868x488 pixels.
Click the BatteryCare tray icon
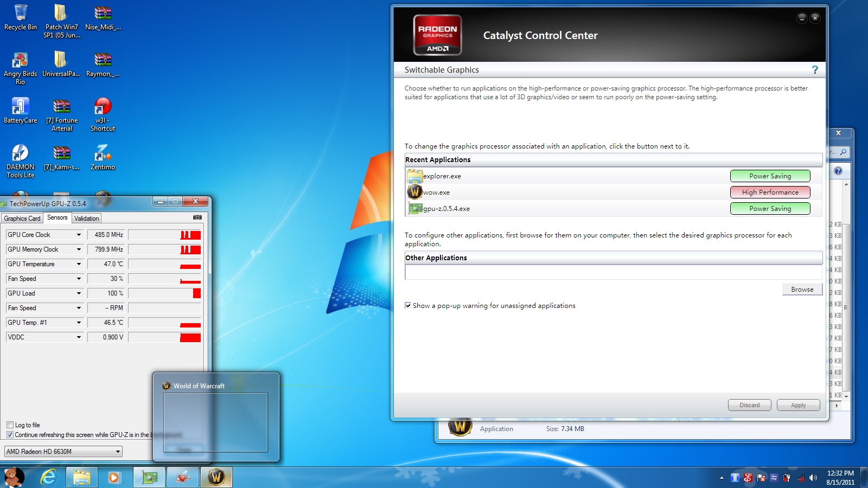coord(735,478)
